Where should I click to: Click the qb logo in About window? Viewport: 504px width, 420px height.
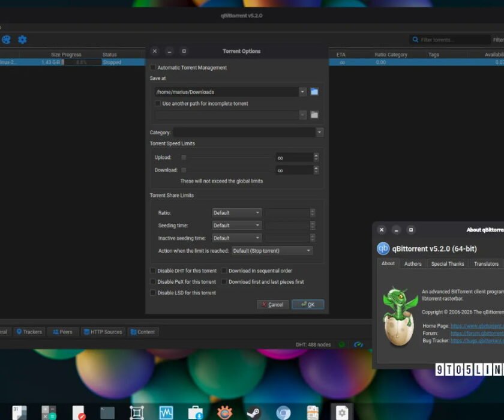point(383,248)
